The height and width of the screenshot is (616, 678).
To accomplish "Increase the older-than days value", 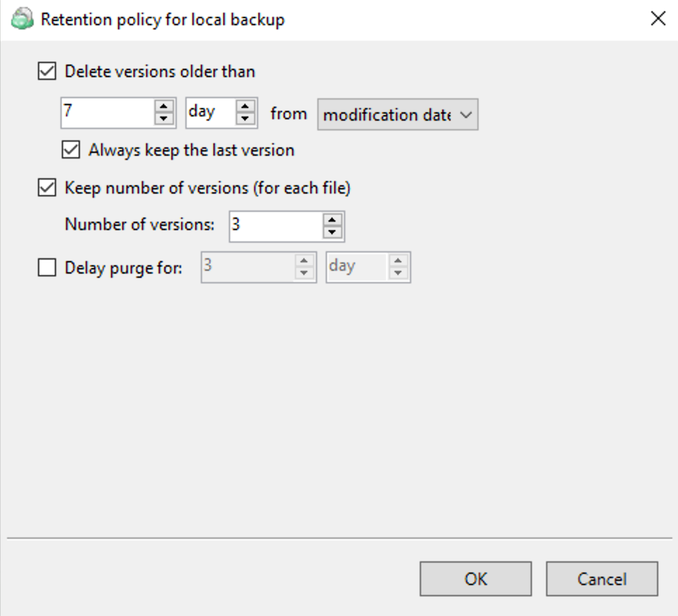I will [164, 107].
